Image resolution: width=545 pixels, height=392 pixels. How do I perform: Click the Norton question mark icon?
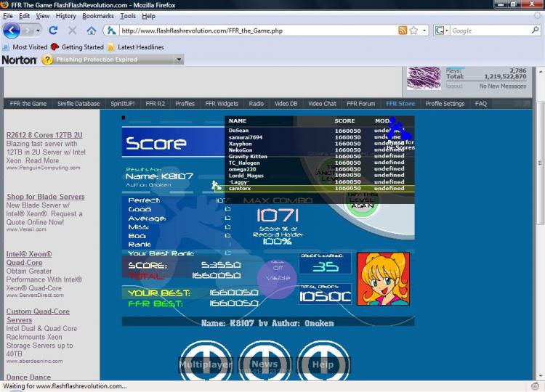(47, 60)
